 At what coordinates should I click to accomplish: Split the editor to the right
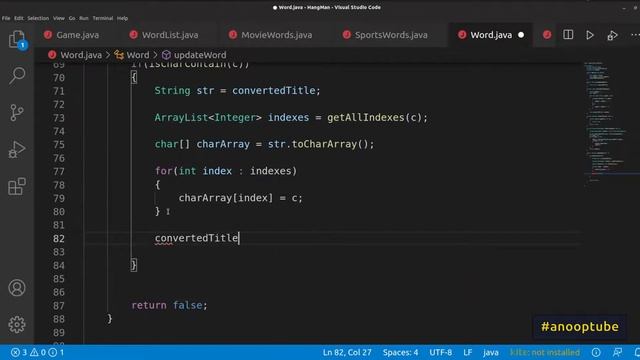[x=568, y=35]
